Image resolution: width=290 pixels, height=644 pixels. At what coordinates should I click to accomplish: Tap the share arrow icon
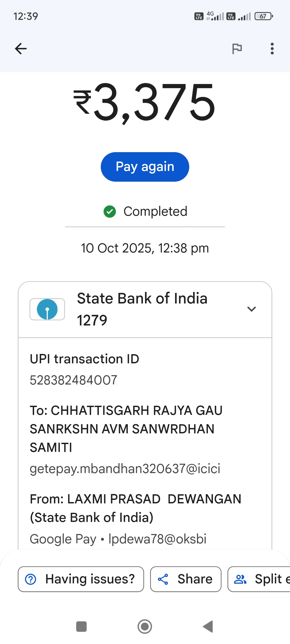[163, 579]
